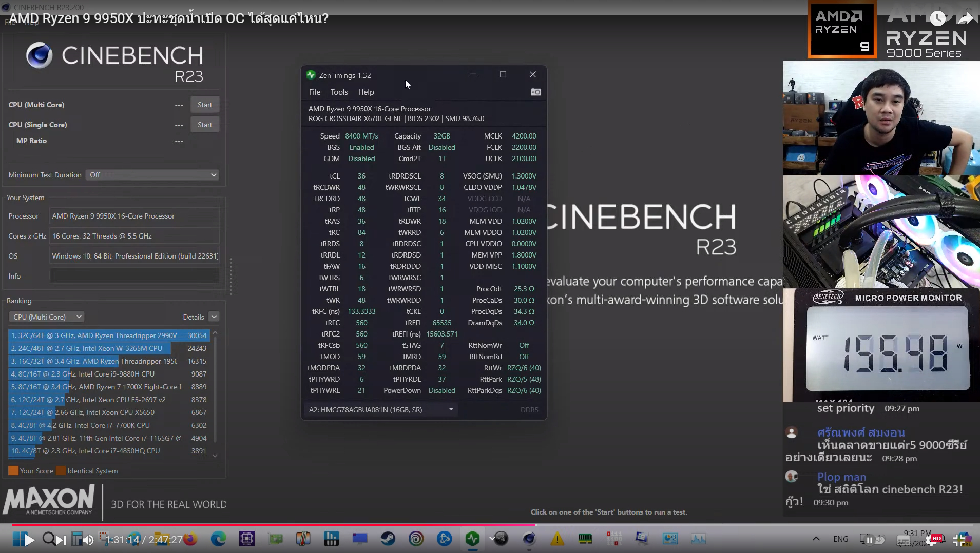
Task: Select the Intel Core i7-4850HQ ranking entry
Action: 109,451
